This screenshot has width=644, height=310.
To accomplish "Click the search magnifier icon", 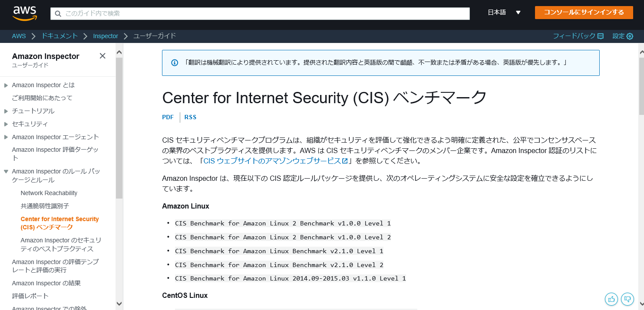I will [58, 13].
